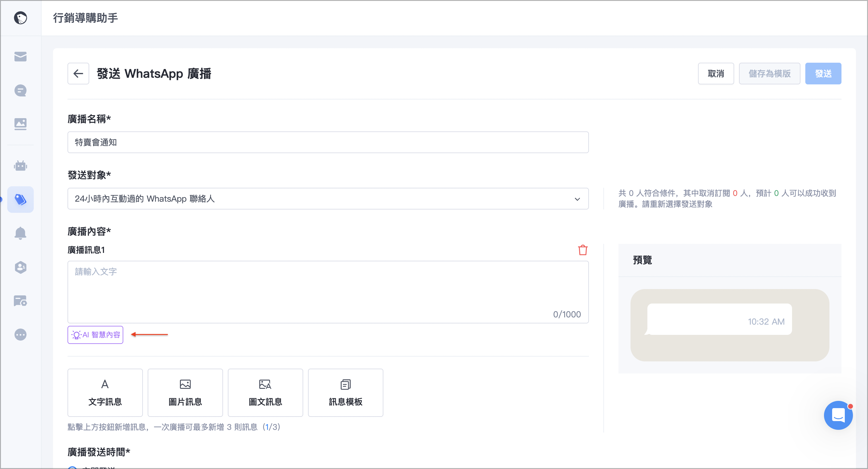
Task: Click the app logo in the sidebar
Action: point(20,18)
